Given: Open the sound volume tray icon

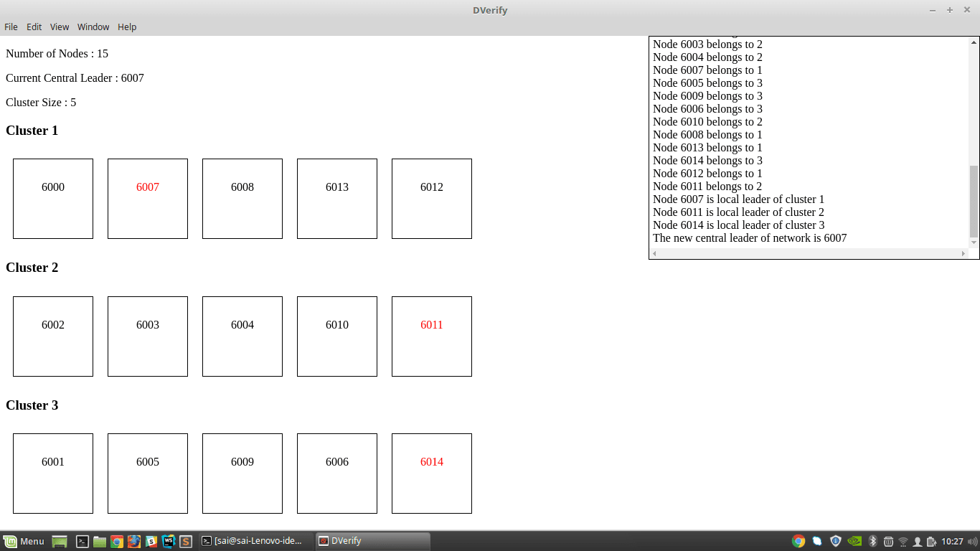Looking at the screenshot, I should 973,542.
